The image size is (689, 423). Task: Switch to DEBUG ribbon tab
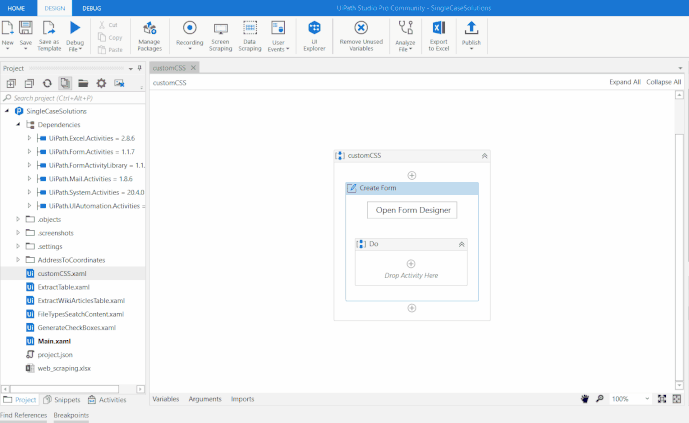point(92,8)
